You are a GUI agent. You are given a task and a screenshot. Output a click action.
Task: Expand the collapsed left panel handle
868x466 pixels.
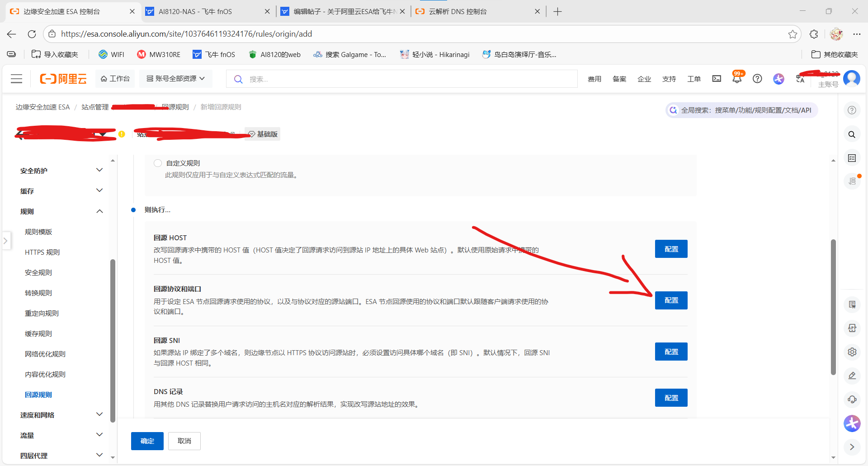point(6,241)
